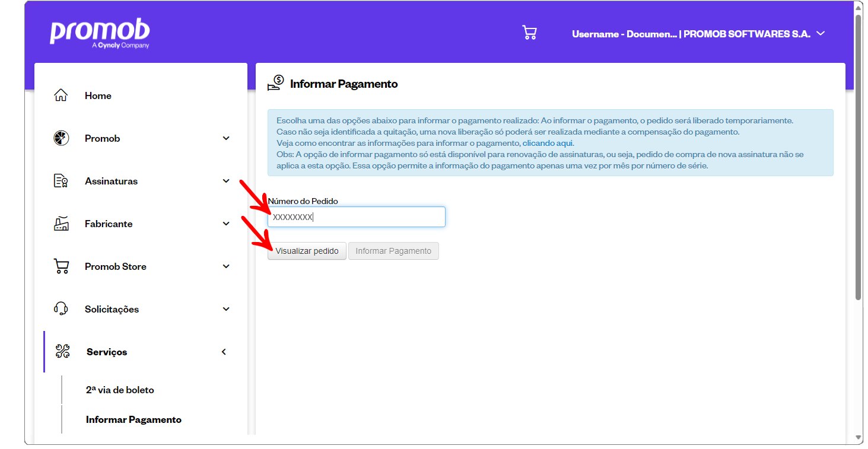This screenshot has height=449, width=868.
Task: Select the Fabricante menu label
Action: (109, 224)
